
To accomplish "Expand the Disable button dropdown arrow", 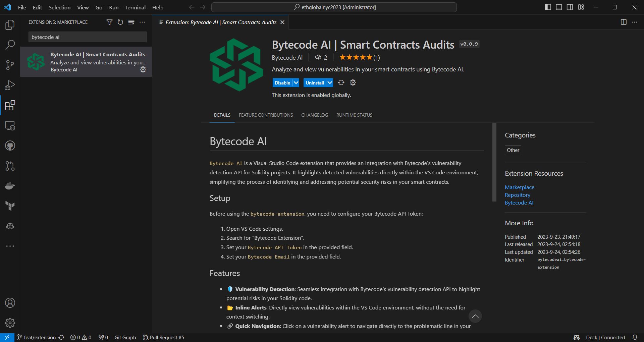I will tap(296, 83).
